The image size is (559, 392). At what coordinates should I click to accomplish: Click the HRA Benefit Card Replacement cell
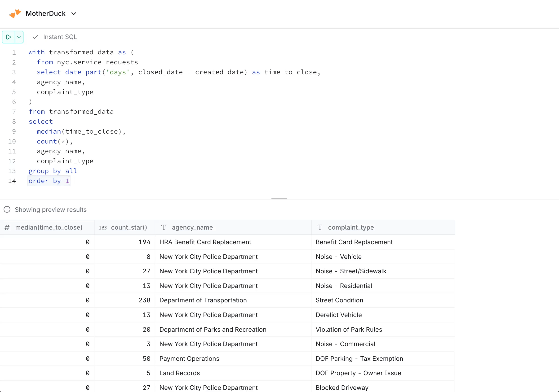point(205,242)
